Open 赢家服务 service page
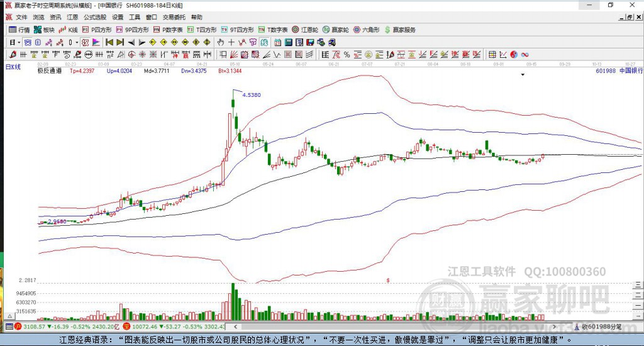The height and width of the screenshot is (346, 644). coord(400,30)
